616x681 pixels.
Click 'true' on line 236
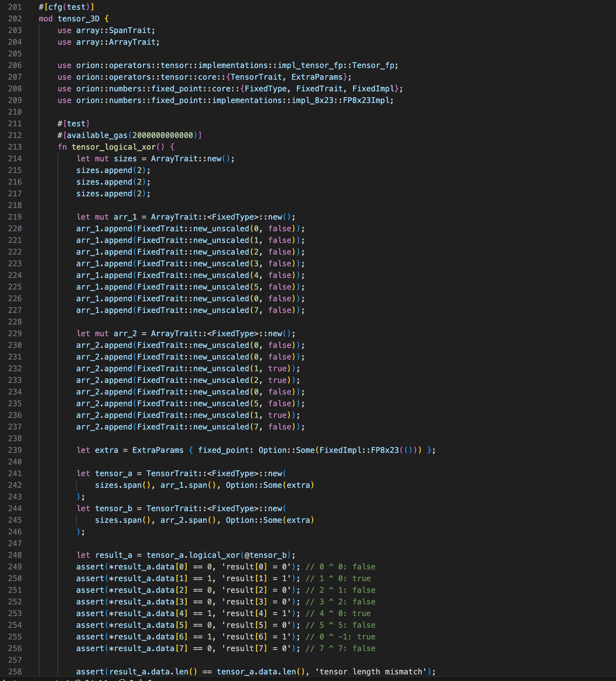(277, 415)
